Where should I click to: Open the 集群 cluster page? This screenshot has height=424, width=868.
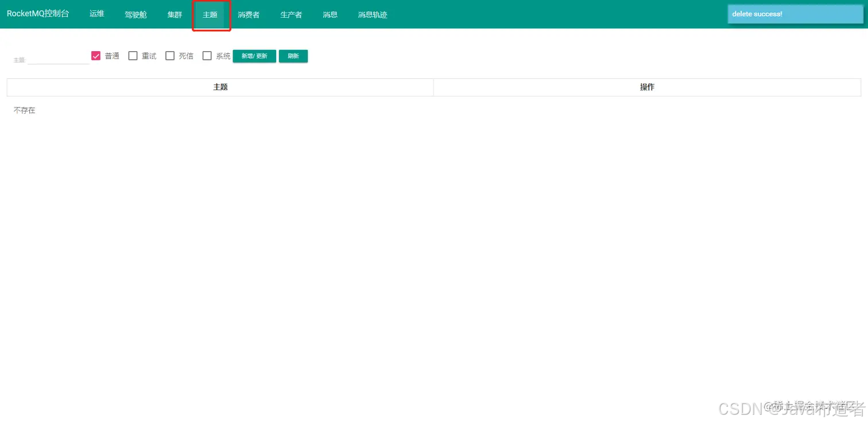pos(175,14)
